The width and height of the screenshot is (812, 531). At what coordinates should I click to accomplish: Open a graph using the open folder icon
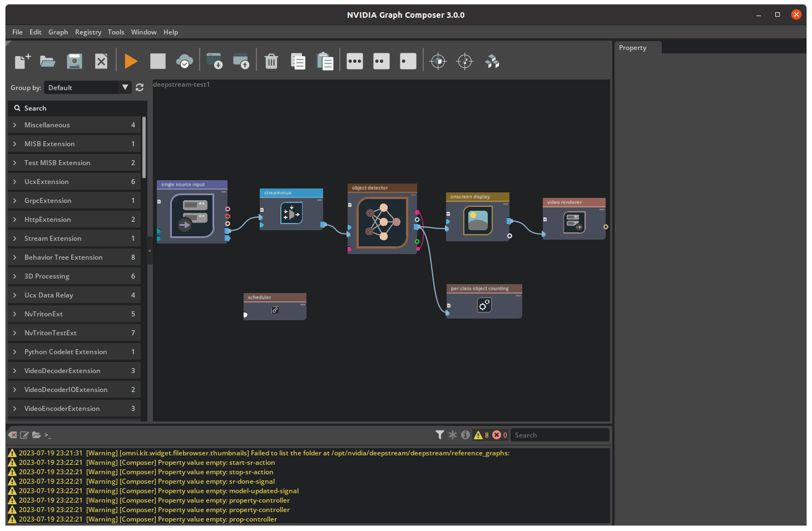[x=48, y=61]
